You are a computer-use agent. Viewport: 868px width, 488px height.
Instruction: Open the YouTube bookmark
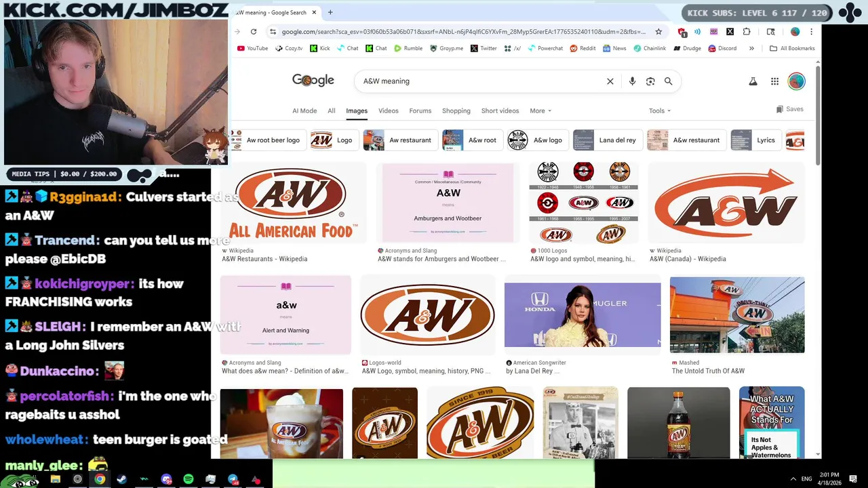pyautogui.click(x=252, y=48)
